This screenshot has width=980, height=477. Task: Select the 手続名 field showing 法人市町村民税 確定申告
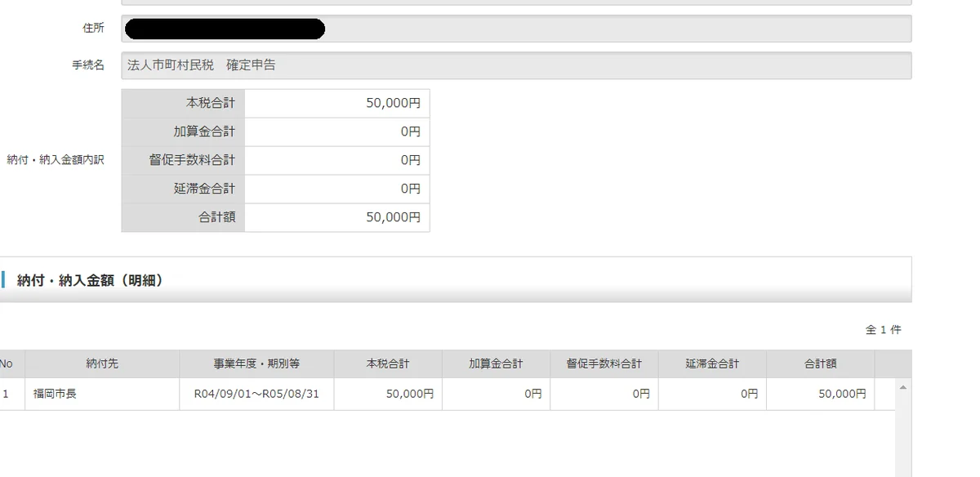[516, 65]
